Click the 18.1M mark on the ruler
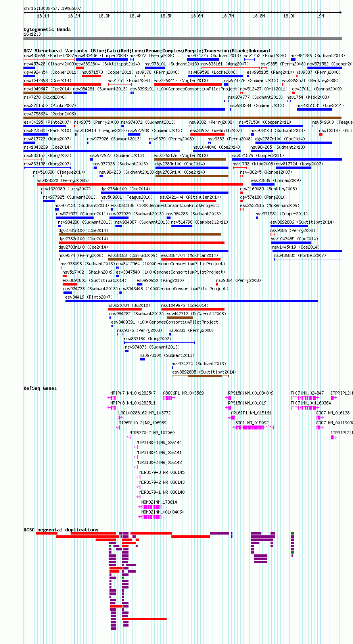This screenshot has height=644, width=353. pos(43,16)
